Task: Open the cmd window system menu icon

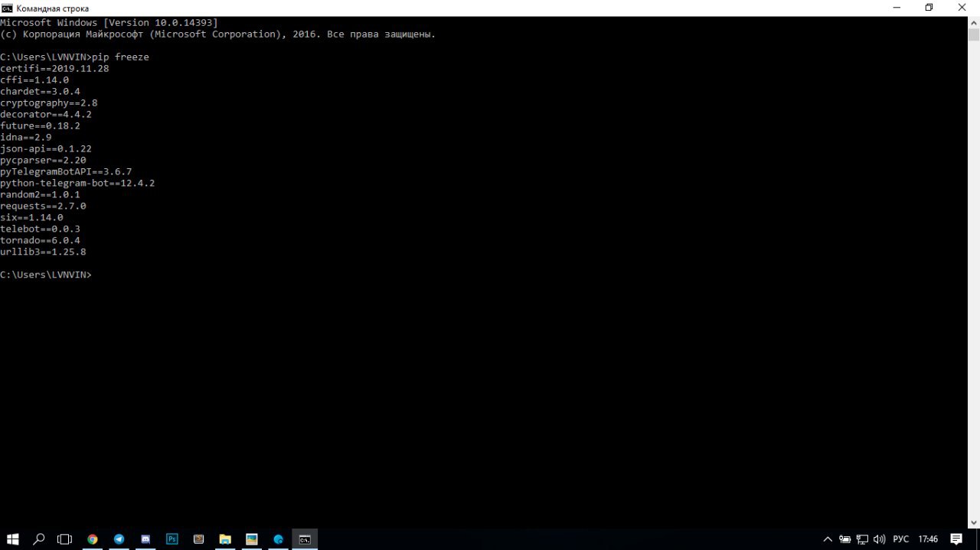Action: pos(7,8)
